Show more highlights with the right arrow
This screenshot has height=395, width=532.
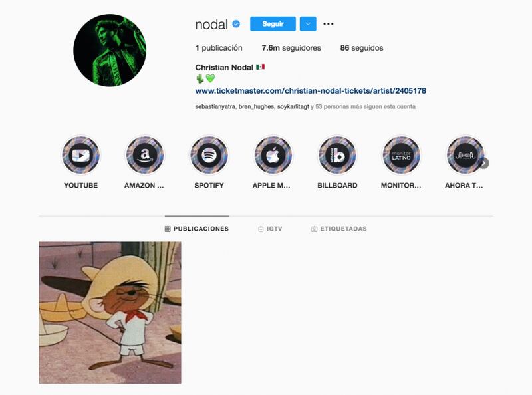(x=484, y=163)
